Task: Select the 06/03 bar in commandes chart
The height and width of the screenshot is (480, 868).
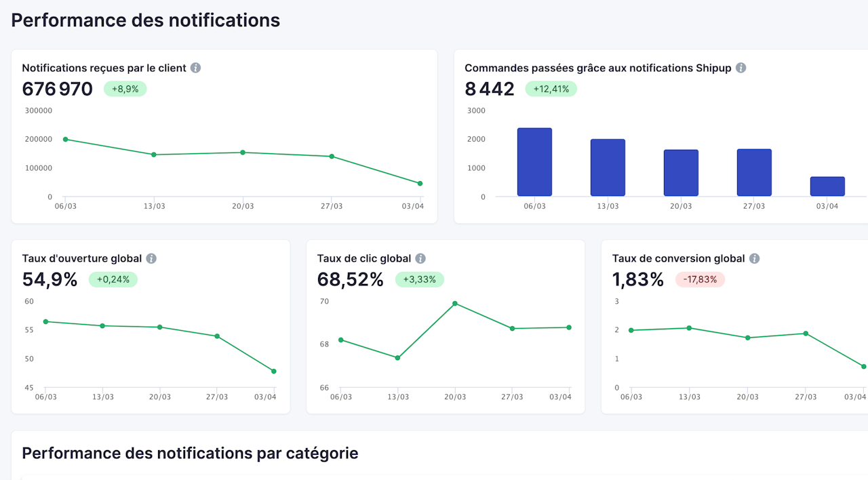Action: pyautogui.click(x=534, y=162)
